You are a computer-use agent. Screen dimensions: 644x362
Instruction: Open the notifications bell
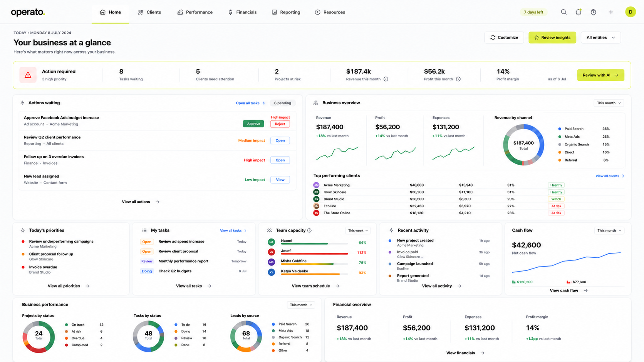click(579, 12)
